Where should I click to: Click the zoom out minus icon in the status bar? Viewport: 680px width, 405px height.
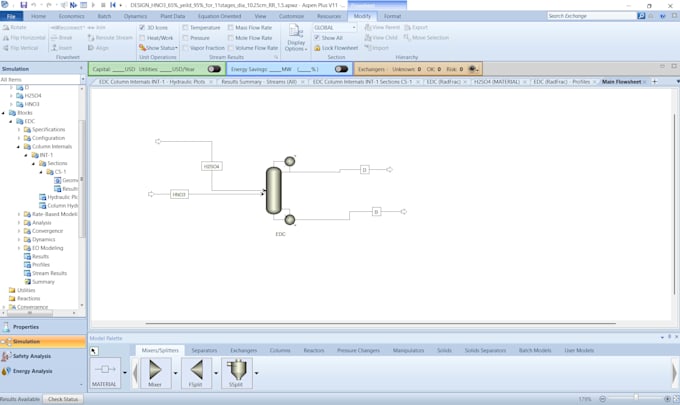(602, 399)
